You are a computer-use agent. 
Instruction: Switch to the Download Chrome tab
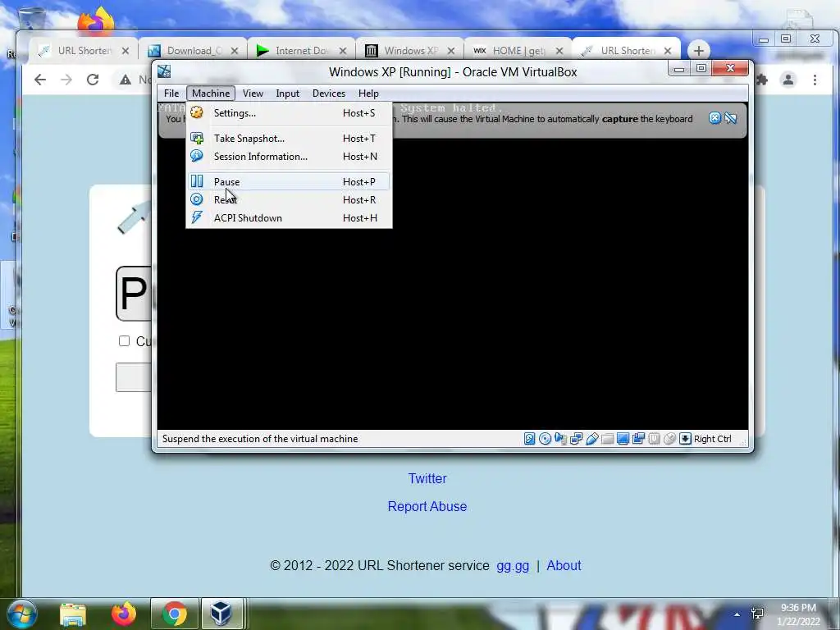(193, 51)
